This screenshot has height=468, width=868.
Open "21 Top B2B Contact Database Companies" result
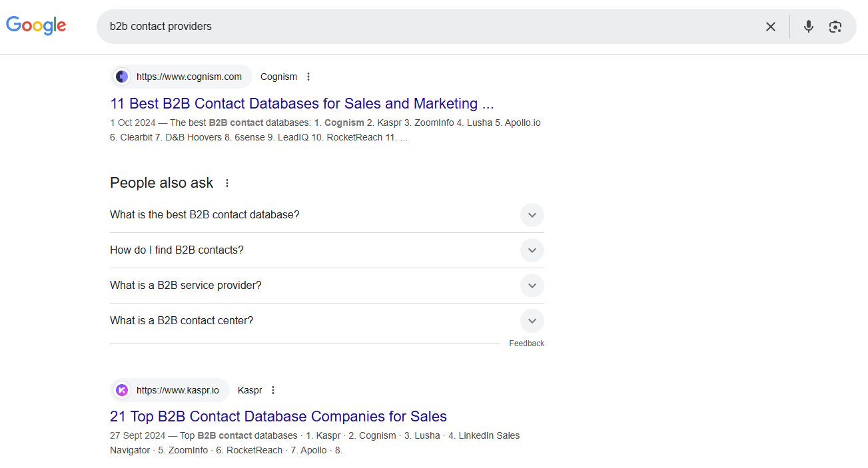(278, 416)
